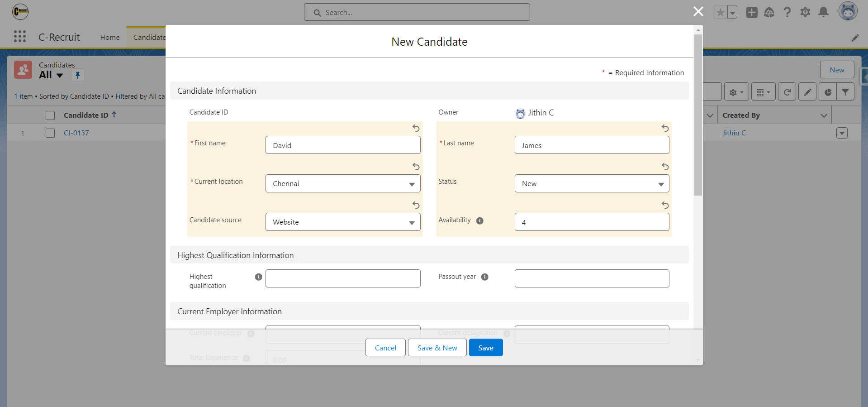Click the Jithin C owner avatar
Screen dimensions: 868x407
click(521, 113)
